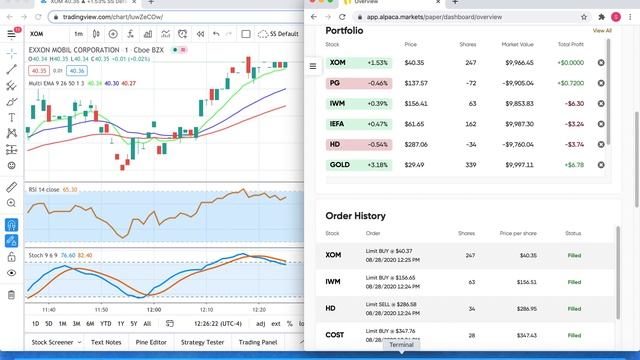Open Text Notes tab

[106, 342]
